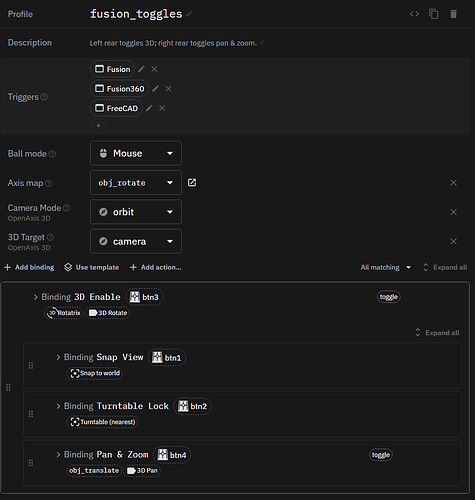Click Add action...
Viewport: 475px width, 500px height.
click(x=156, y=267)
